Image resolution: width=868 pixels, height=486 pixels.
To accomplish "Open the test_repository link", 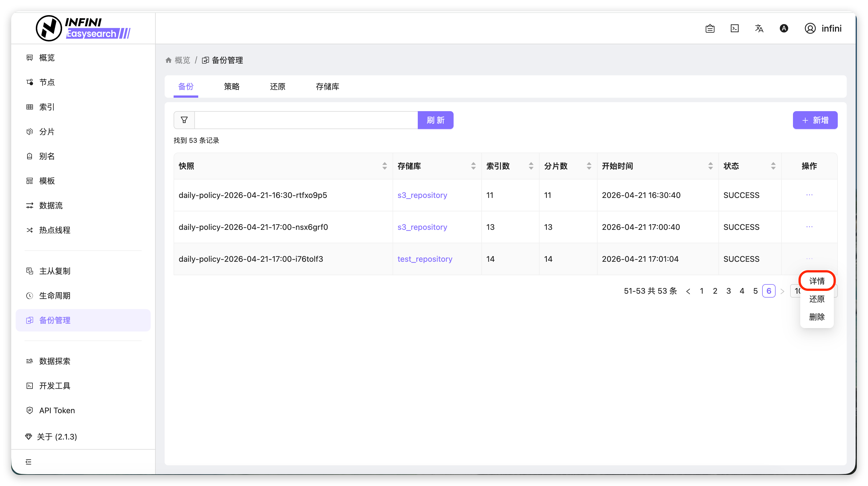I will point(424,259).
